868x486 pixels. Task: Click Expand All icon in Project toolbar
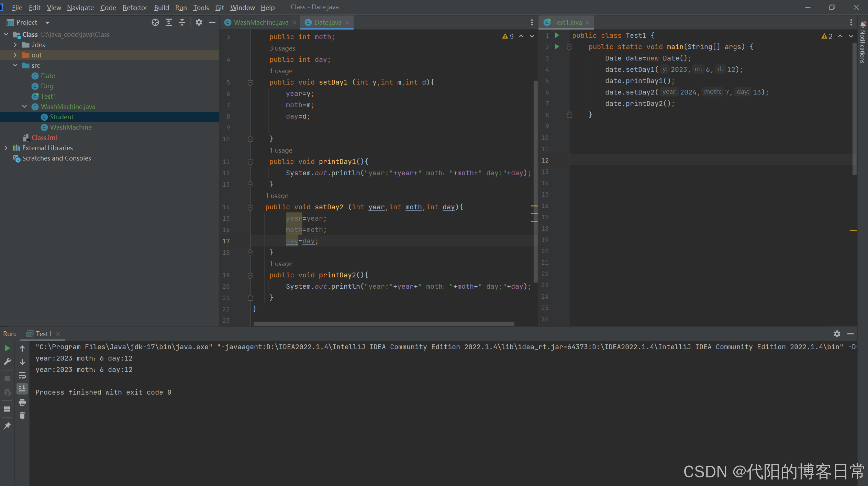(169, 22)
